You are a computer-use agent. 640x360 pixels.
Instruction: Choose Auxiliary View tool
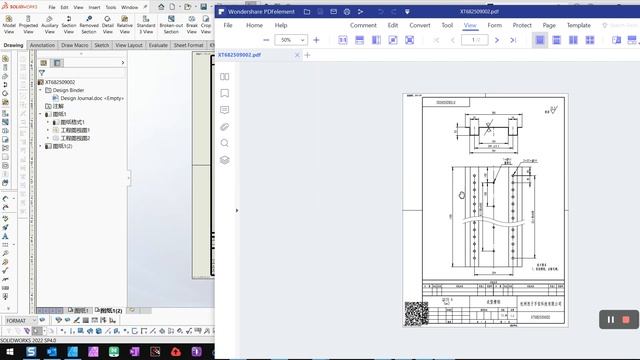pos(49,24)
